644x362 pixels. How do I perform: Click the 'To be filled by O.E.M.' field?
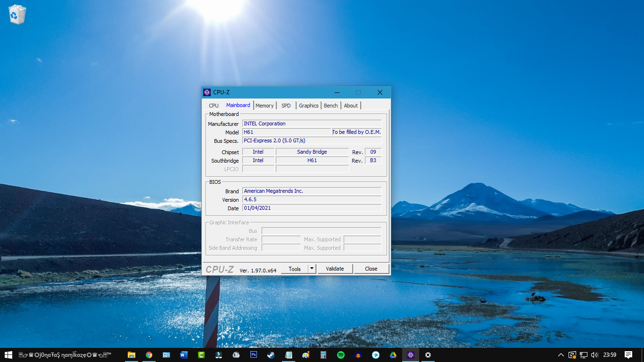click(x=356, y=132)
